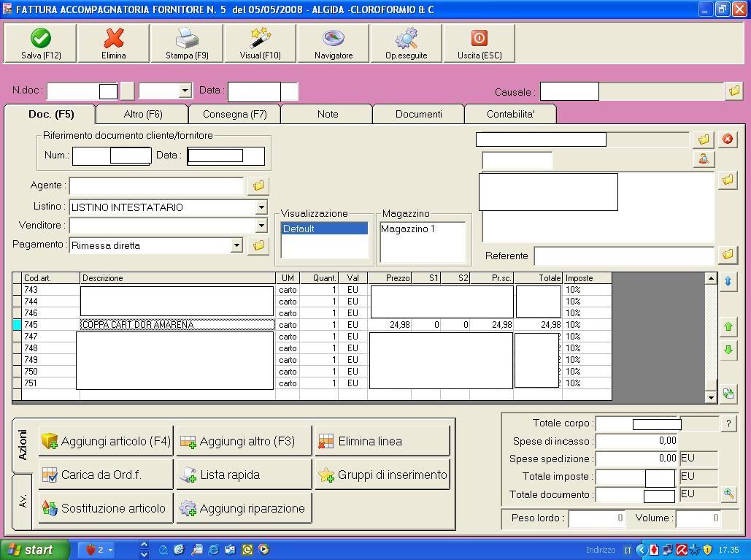
Task: Open supplier lookup folder icon at top right
Action: [x=704, y=139]
